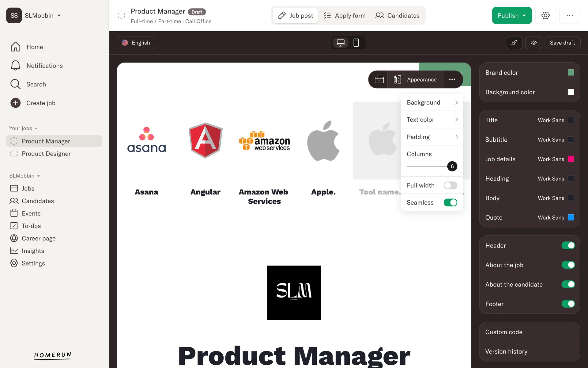Open the Publish dropdown button
The width and height of the screenshot is (588, 368).
[x=512, y=15]
